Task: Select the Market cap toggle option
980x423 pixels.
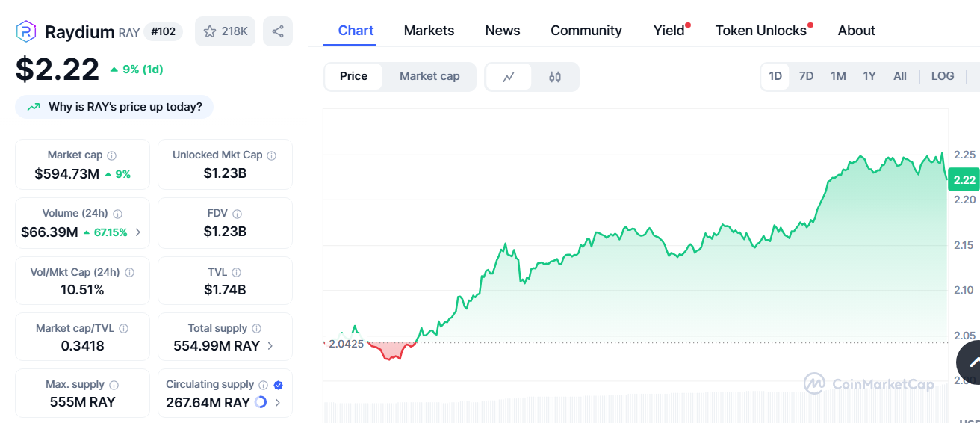Action: coord(429,76)
